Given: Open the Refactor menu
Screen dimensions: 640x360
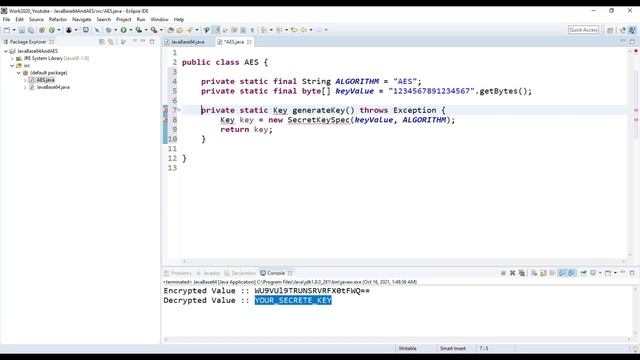Looking at the screenshot, I should (58, 19).
